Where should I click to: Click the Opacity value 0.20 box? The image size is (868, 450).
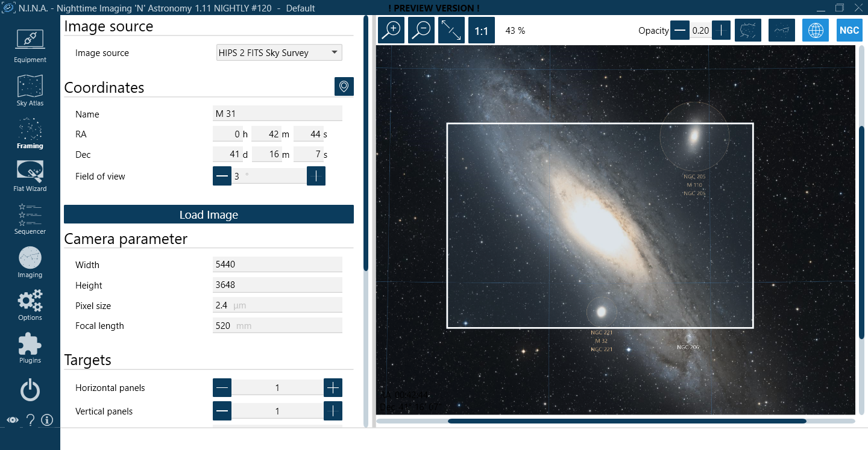(x=700, y=30)
